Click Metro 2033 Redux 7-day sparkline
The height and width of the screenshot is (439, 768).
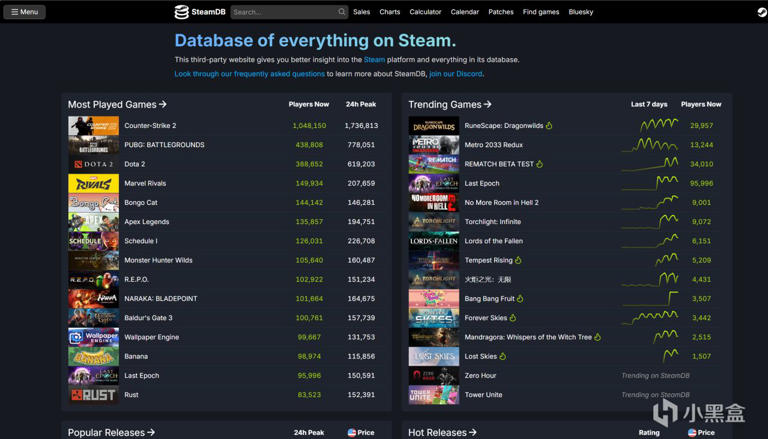pos(649,145)
